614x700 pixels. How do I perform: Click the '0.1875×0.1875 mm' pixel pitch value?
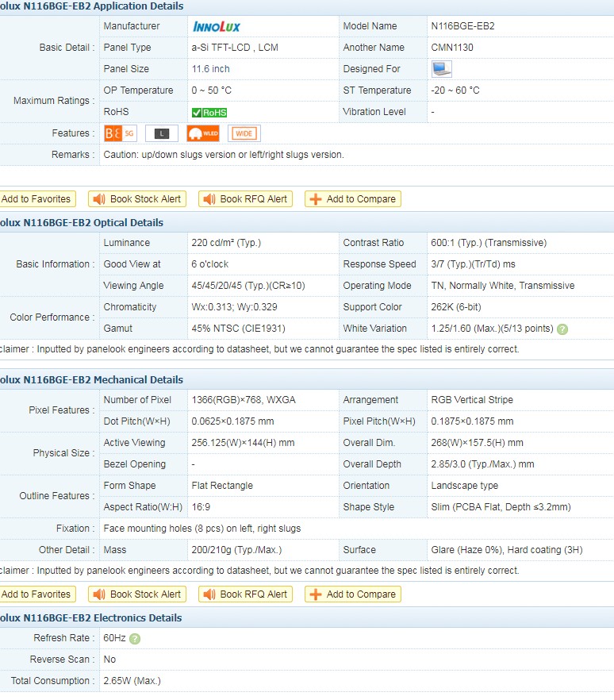(472, 421)
